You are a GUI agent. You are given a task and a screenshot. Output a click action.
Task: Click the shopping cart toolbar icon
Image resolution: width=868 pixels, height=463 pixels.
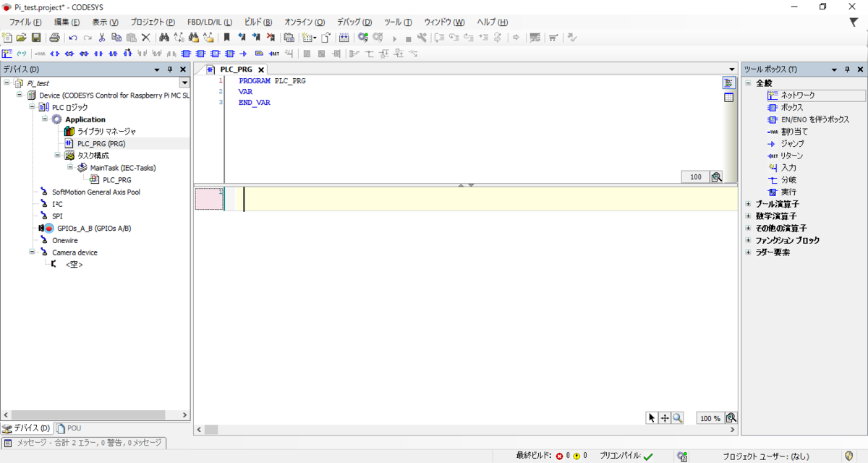click(x=553, y=38)
